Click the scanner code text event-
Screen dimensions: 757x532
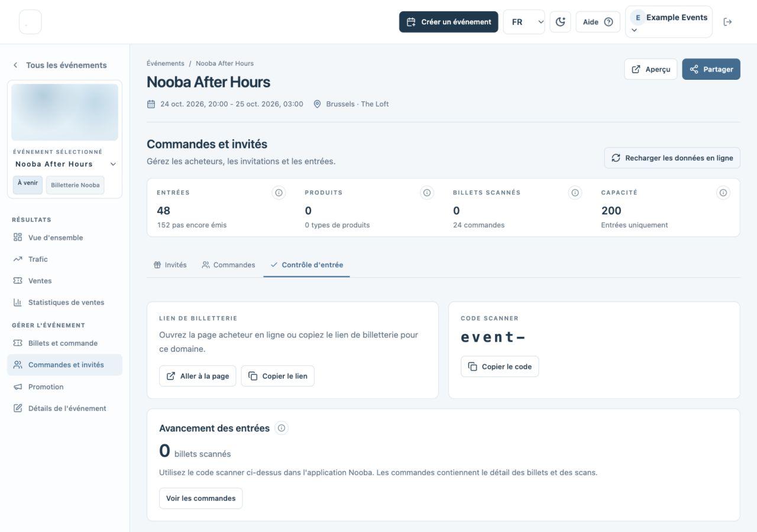pos(493,337)
